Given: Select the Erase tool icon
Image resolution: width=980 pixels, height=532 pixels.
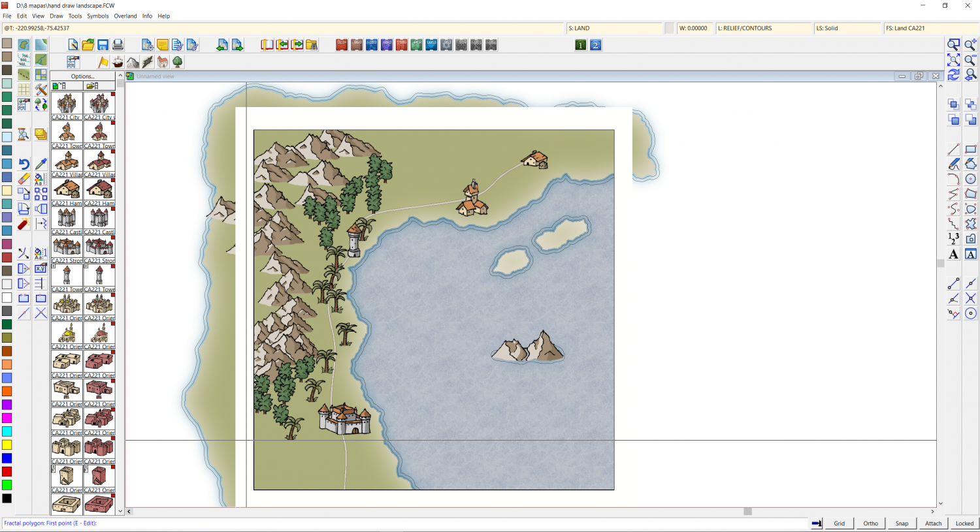Looking at the screenshot, I should pyautogui.click(x=24, y=179).
